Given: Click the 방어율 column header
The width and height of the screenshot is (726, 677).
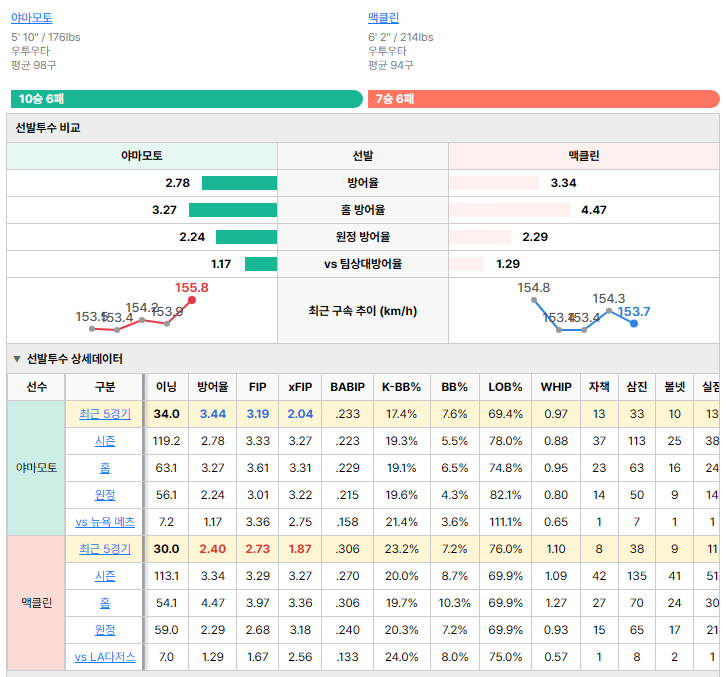Looking at the screenshot, I should [213, 387].
